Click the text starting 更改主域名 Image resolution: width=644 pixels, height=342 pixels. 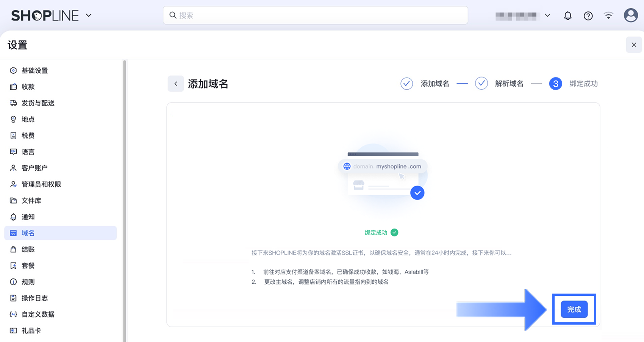326,282
